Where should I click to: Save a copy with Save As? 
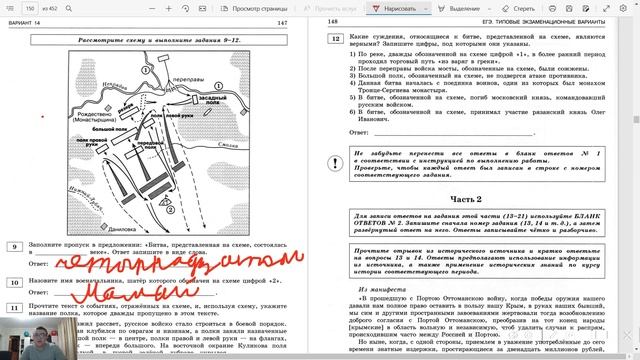(586, 8)
